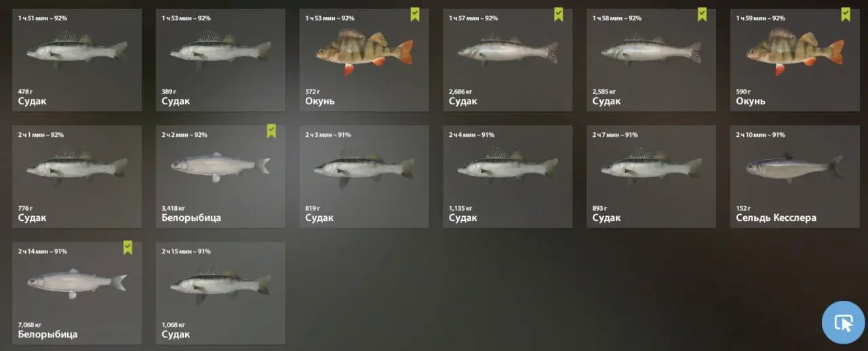The height and width of the screenshot is (351, 868).
Task: Click the Белорыбица name label at 2 ч 2 мин
Action: coord(191,218)
